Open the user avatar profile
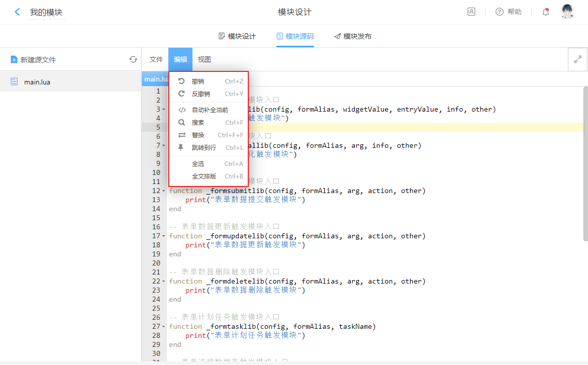 pyautogui.click(x=567, y=12)
